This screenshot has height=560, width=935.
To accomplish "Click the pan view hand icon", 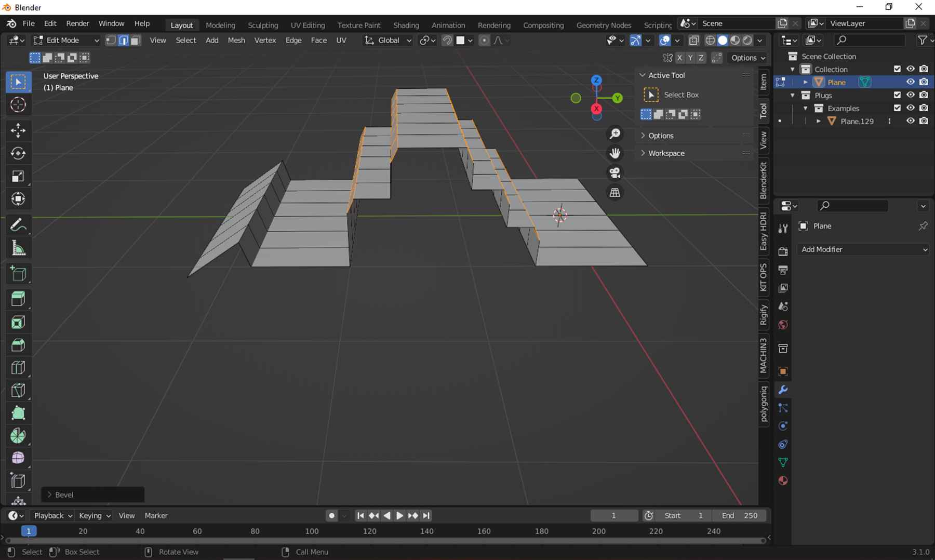I will tap(615, 153).
